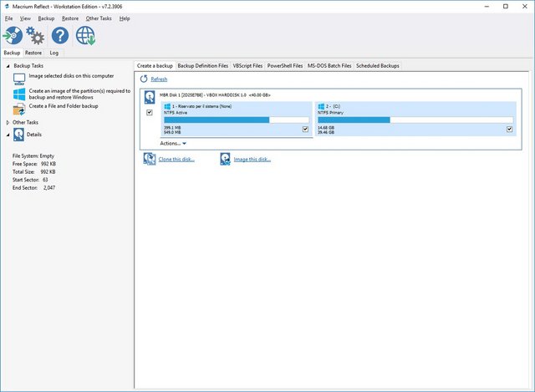Click the Windows flag on partition 1

pyautogui.click(x=167, y=106)
